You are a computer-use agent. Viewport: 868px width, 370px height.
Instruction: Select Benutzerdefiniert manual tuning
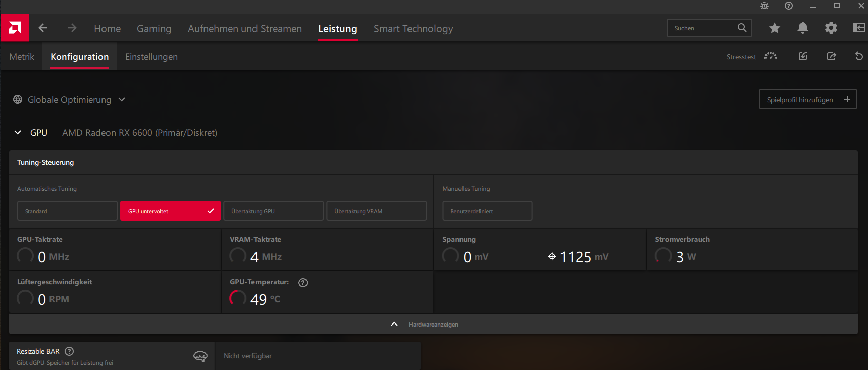[x=487, y=211]
